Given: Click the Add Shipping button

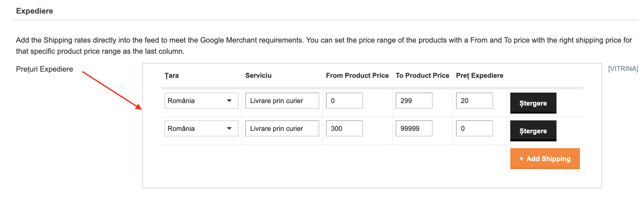Looking at the screenshot, I should [545, 159].
